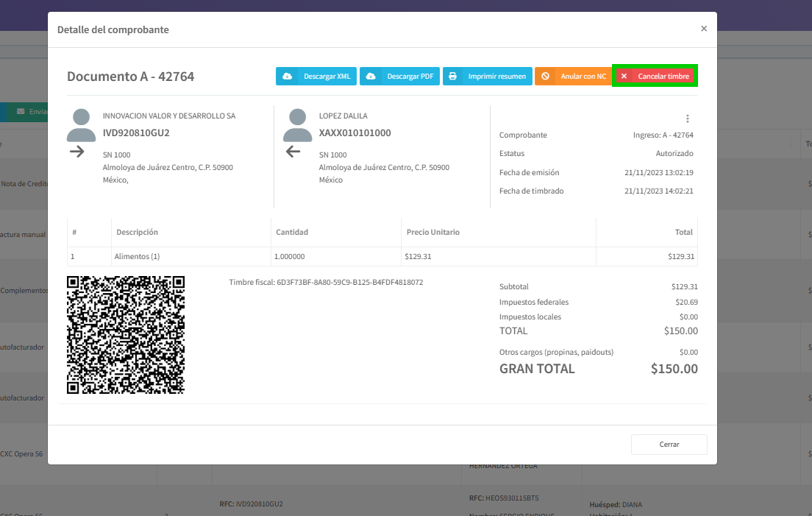
Task: Click the receiver avatar icon for LOPEZ DALILA
Action: coord(297,125)
